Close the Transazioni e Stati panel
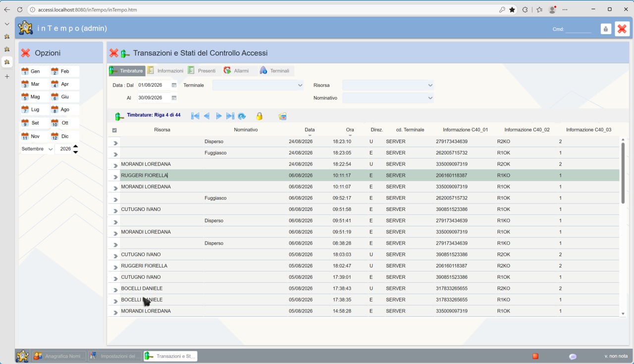 (114, 53)
